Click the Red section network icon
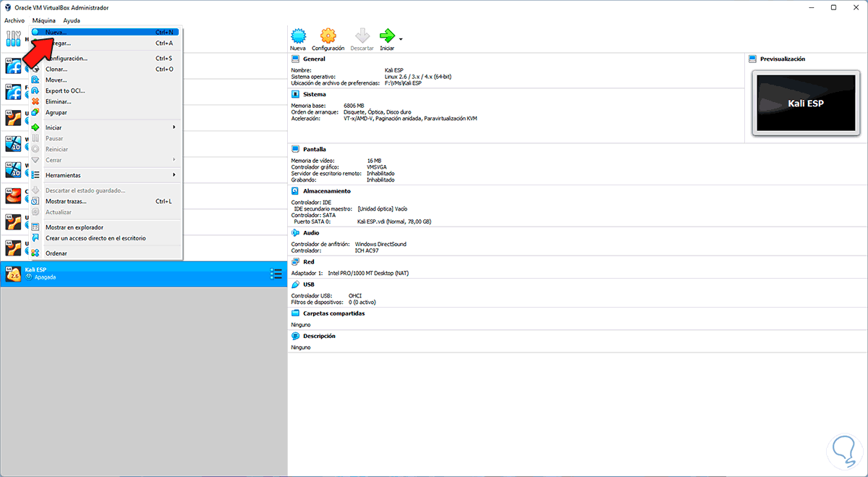 295,262
